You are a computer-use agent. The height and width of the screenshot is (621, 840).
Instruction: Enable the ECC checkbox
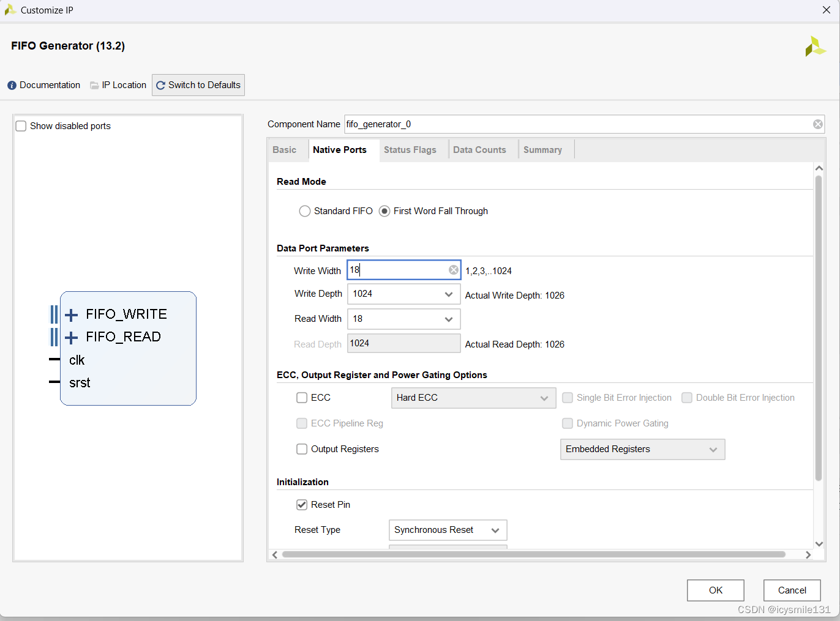(302, 398)
